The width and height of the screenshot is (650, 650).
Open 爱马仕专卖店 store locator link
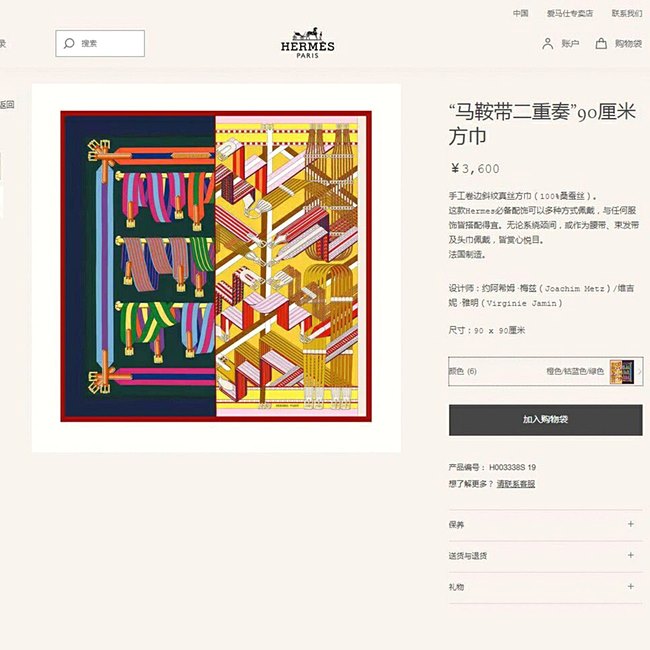click(570, 13)
